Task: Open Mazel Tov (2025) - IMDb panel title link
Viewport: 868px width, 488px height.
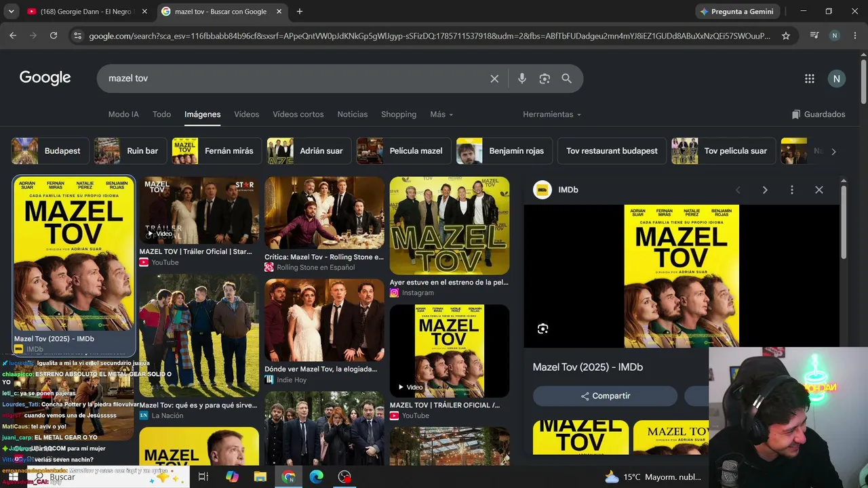Action: pos(588,367)
